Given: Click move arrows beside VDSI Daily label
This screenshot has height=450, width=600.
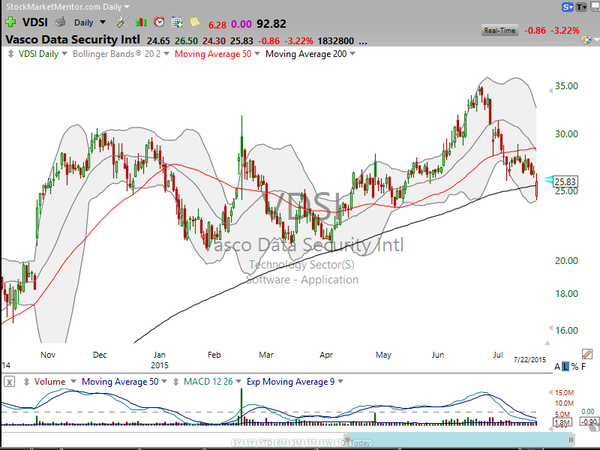Looking at the screenshot, I should point(11,54).
